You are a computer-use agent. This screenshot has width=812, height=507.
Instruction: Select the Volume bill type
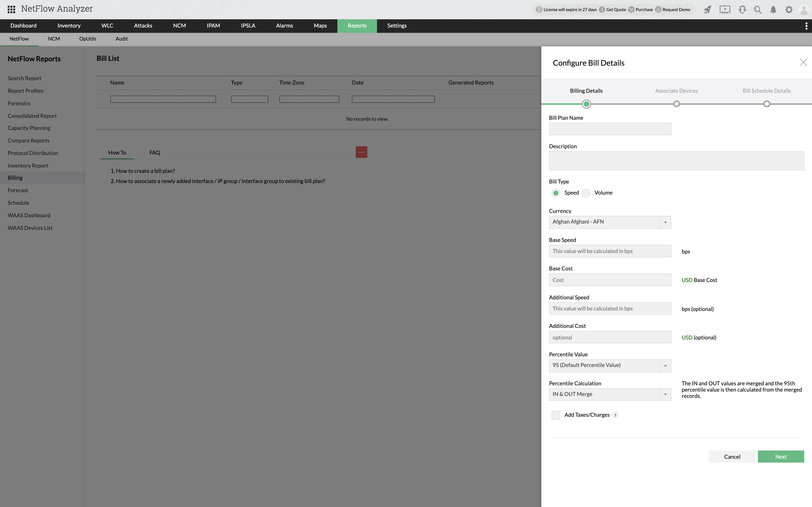(586, 193)
